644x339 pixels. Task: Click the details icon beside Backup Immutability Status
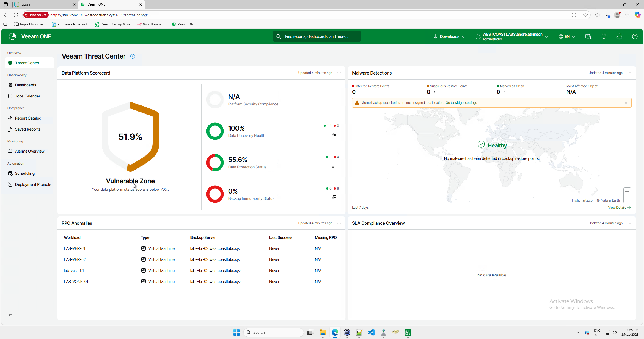click(x=334, y=198)
